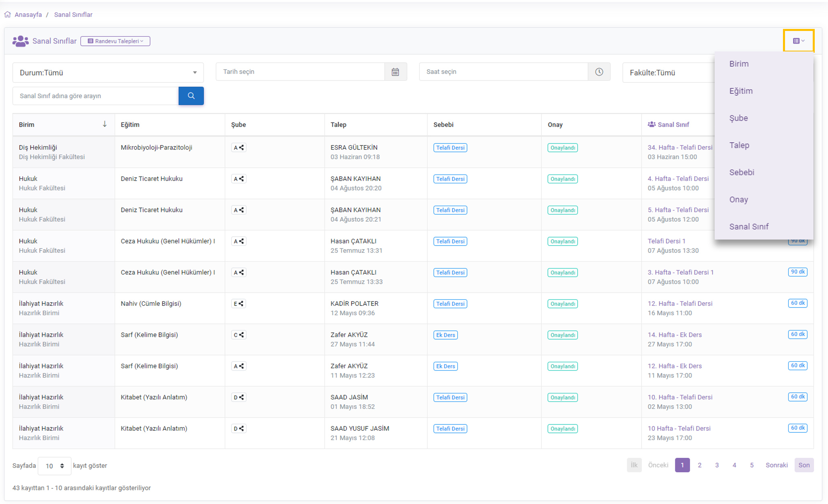Screen dimensions: 828x504
Task: Open records per page selector
Action: click(55, 465)
